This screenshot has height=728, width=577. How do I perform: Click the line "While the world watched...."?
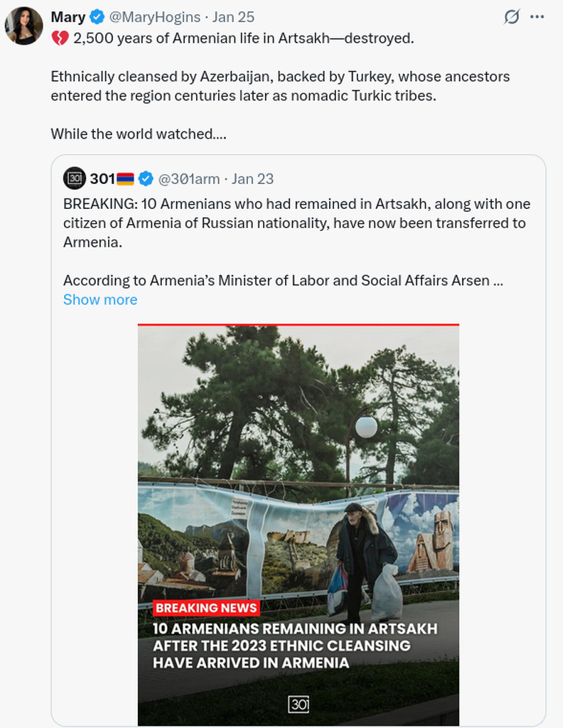pos(139,133)
